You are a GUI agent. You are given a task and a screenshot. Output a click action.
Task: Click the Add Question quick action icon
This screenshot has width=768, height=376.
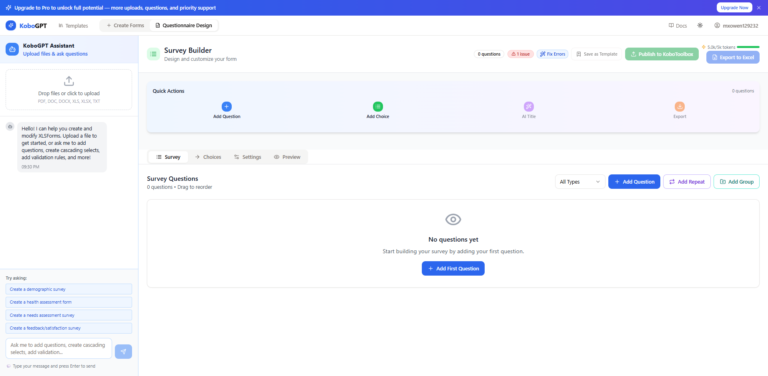pyautogui.click(x=227, y=107)
